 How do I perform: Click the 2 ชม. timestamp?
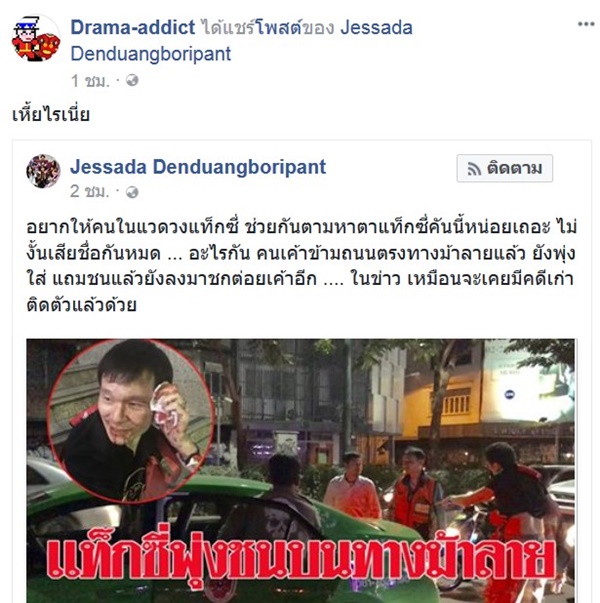tap(90, 191)
